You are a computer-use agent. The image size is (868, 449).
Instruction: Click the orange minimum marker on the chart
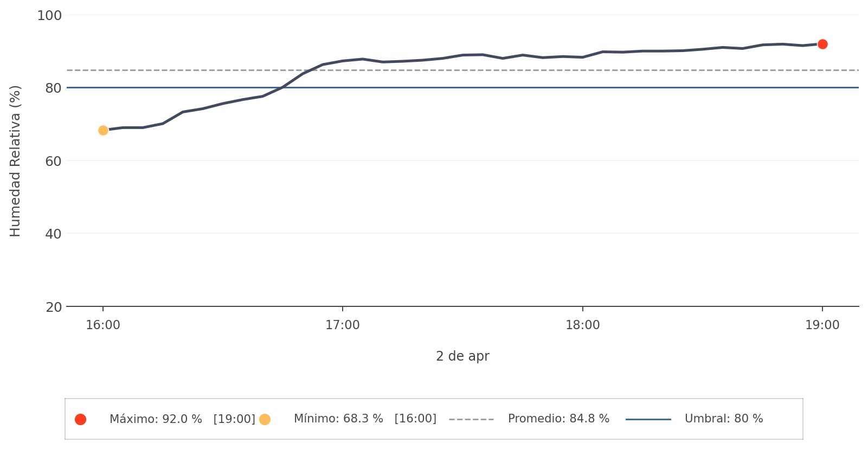point(103,130)
